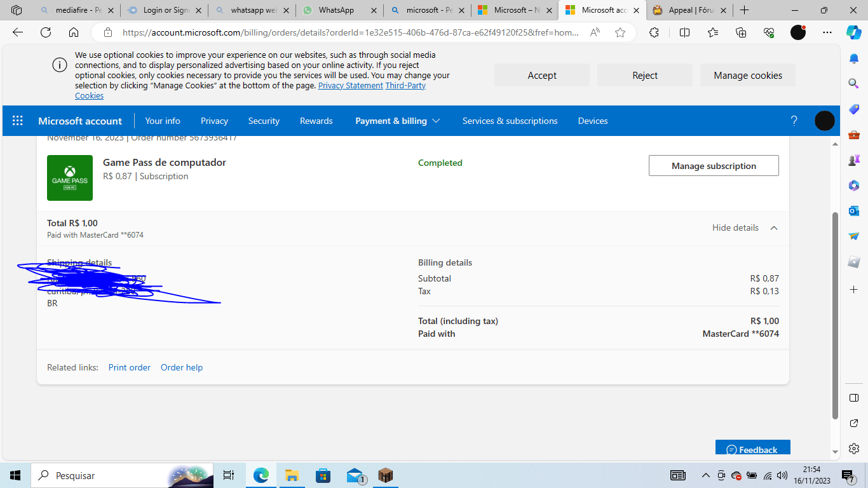Image resolution: width=868 pixels, height=488 pixels.
Task: Open the taskbar volume control
Action: (782, 475)
